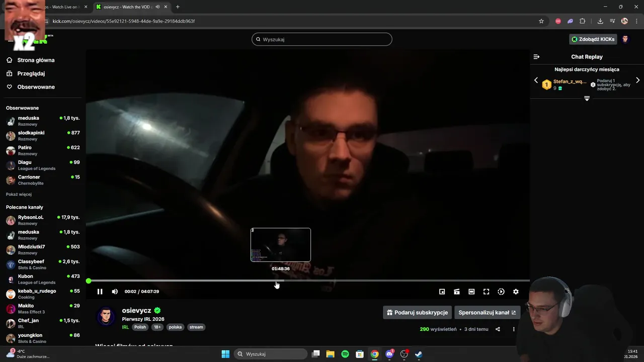Open the Chrome three-dot menu
The width and height of the screenshot is (644, 362).
click(637, 21)
